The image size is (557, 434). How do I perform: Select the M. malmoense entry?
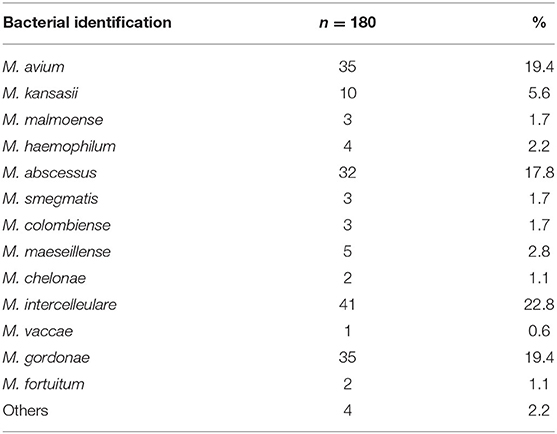[x=53, y=120]
